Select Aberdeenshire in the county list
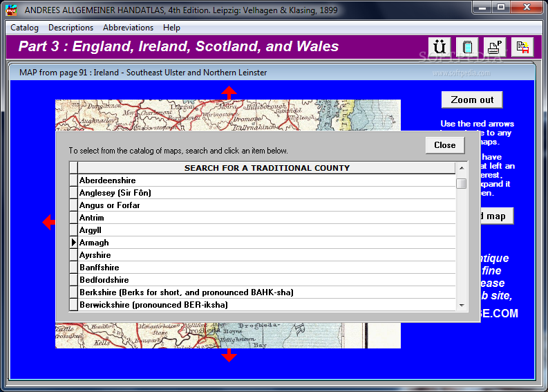Image resolution: width=548 pixels, height=392 pixels. (x=267, y=180)
